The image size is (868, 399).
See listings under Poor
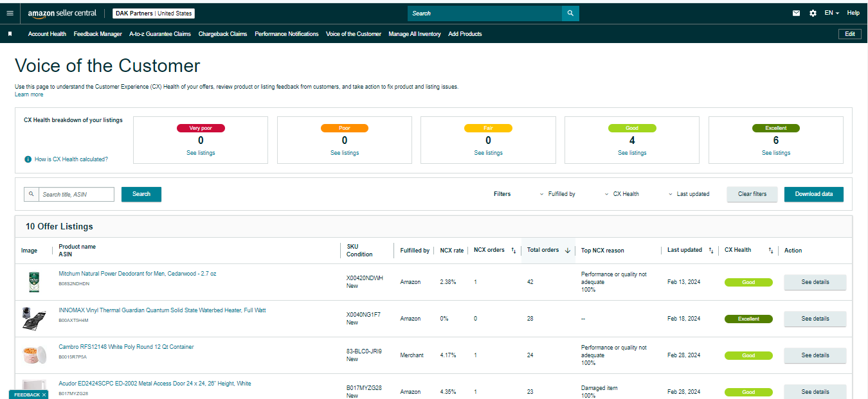[x=345, y=153]
